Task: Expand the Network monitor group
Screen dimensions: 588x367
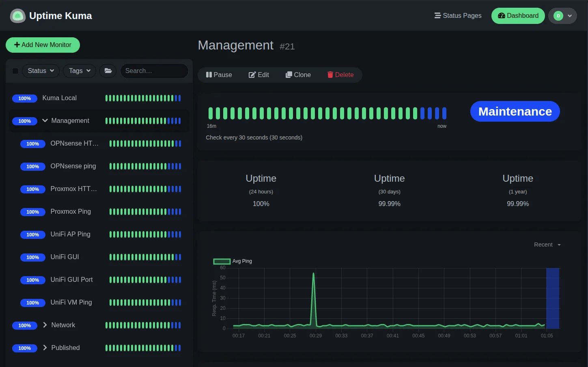Action: click(44, 325)
